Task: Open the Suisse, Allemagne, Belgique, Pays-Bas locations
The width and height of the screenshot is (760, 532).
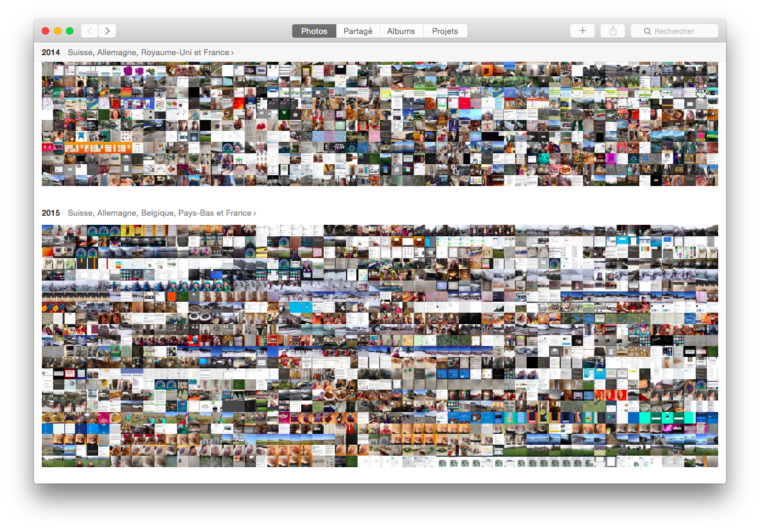Action: (159, 213)
